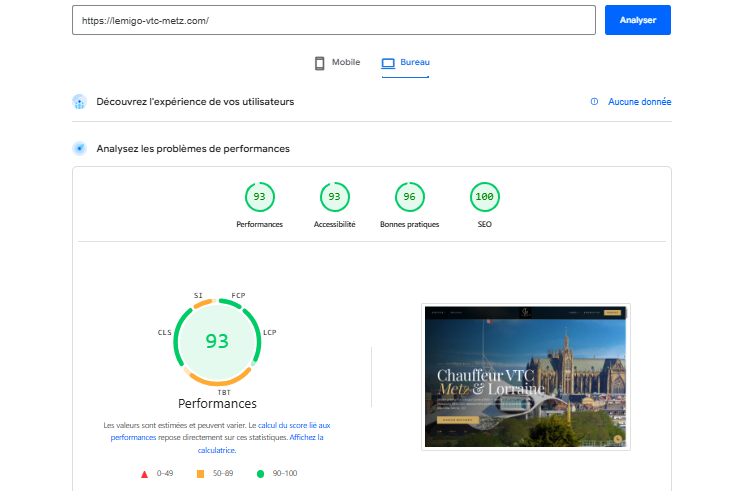Click the URL input field
Image resolution: width=731 pixels, height=491 pixels.
point(334,20)
